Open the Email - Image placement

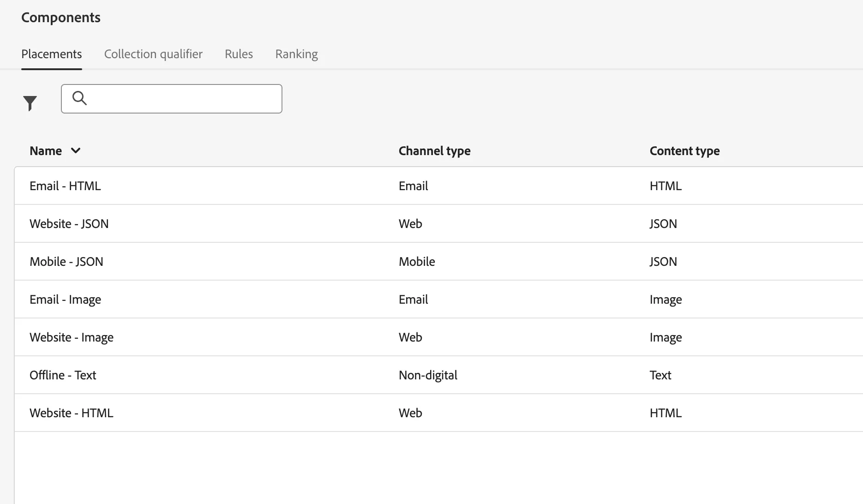(x=65, y=299)
